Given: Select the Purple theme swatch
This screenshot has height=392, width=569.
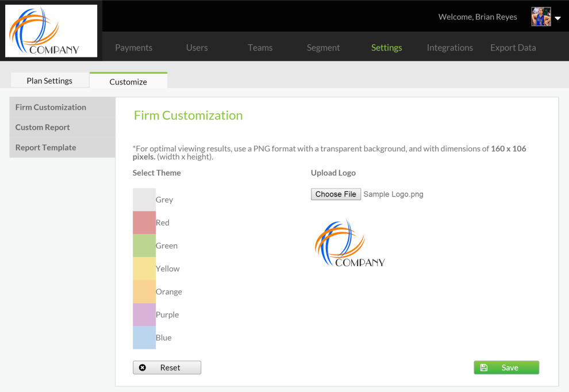Looking at the screenshot, I should pos(144,314).
